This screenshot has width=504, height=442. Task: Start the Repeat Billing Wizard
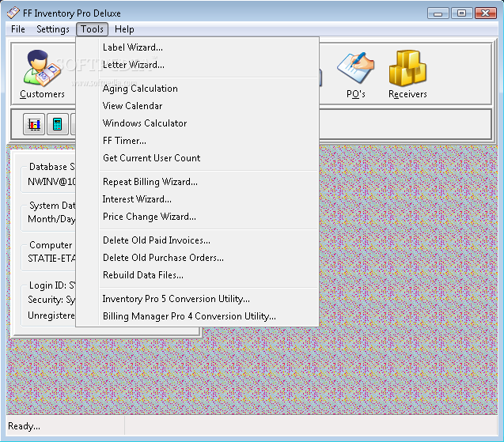[x=197, y=182]
